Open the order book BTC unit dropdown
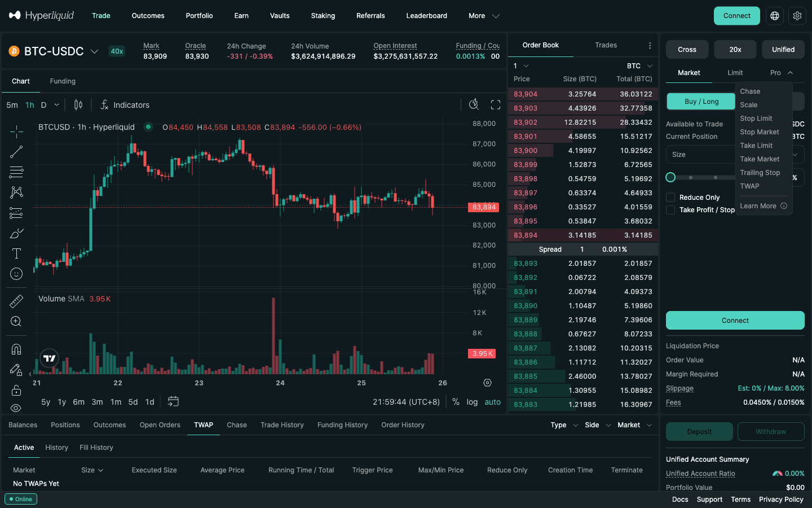Image resolution: width=812 pixels, height=508 pixels. point(639,66)
